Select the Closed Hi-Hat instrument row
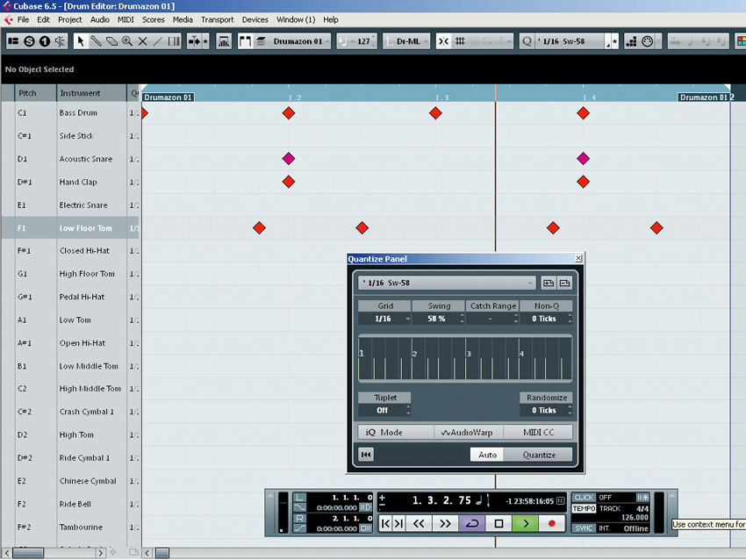 71,251
